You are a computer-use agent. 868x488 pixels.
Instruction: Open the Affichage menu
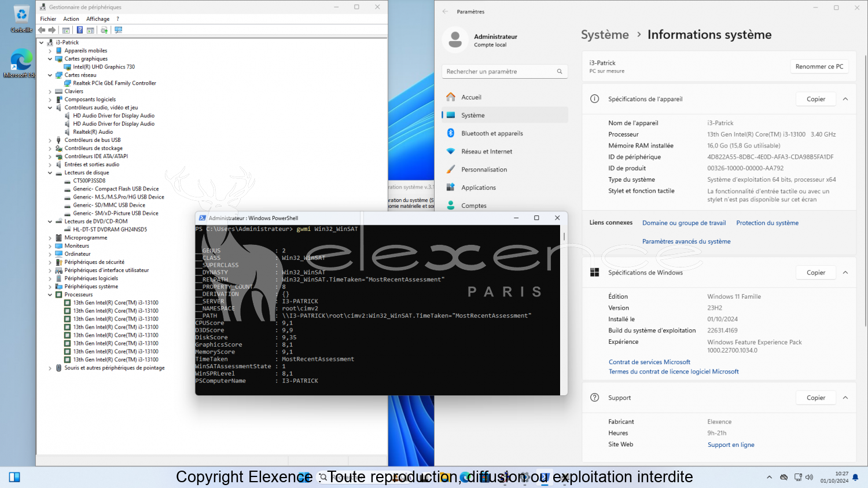coord(98,19)
